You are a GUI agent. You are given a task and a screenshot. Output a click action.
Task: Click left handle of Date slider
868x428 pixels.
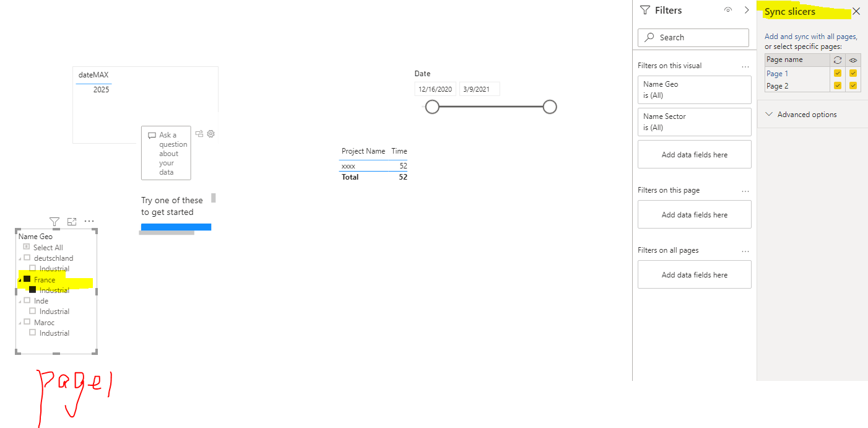pyautogui.click(x=432, y=107)
